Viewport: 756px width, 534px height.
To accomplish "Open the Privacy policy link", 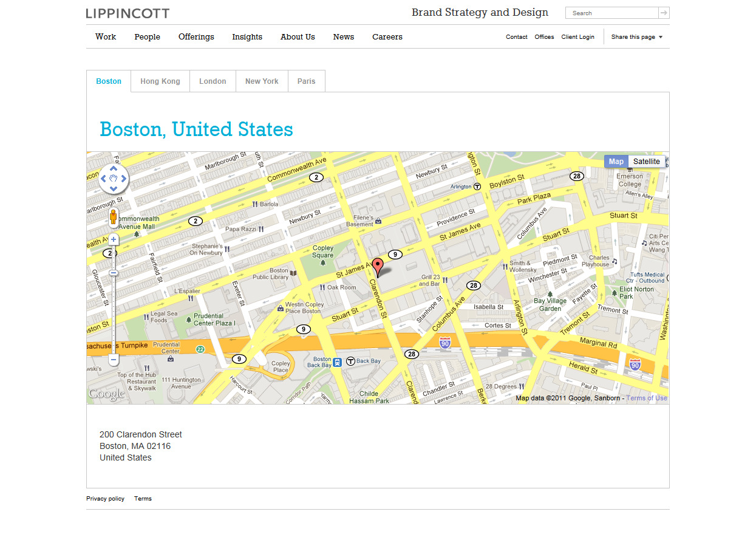I will [x=105, y=499].
